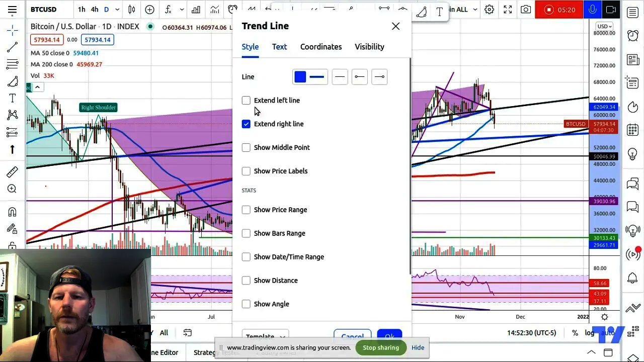Take a chart snapshot with camera icon

(x=526, y=10)
